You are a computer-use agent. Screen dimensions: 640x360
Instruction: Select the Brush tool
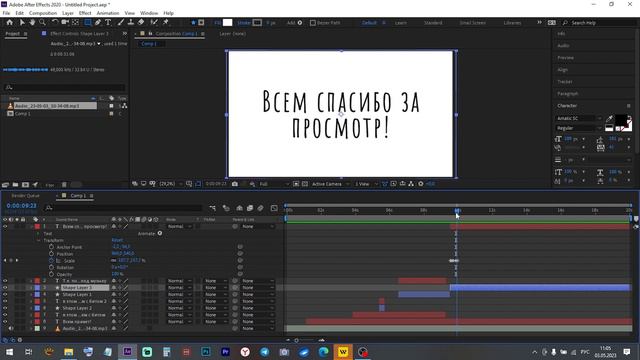(121, 22)
